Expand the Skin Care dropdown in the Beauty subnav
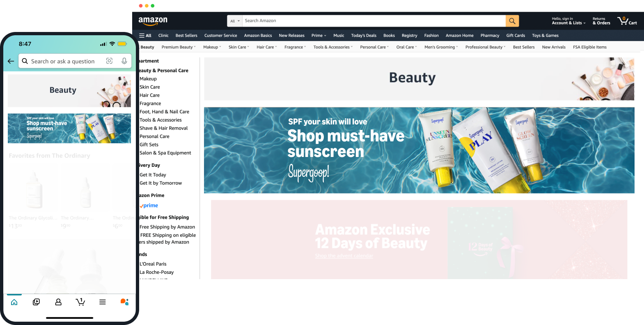Image resolution: width=644 pixels, height=325 pixels. pos(239,47)
